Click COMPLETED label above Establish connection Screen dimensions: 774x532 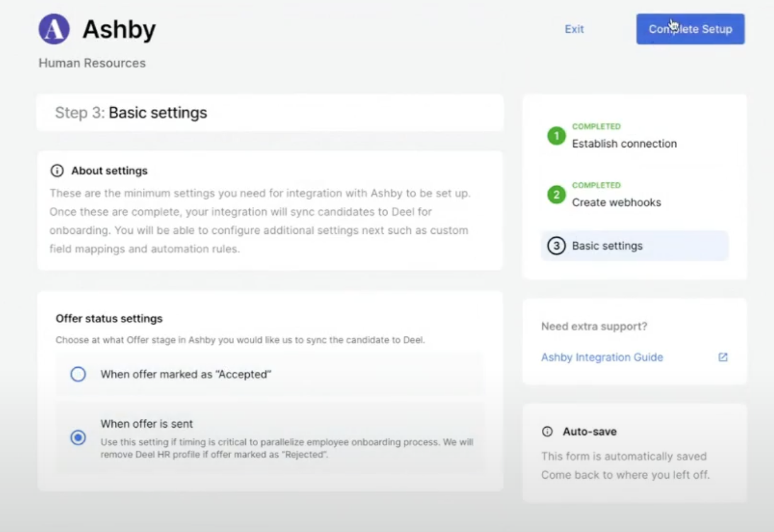coord(597,126)
